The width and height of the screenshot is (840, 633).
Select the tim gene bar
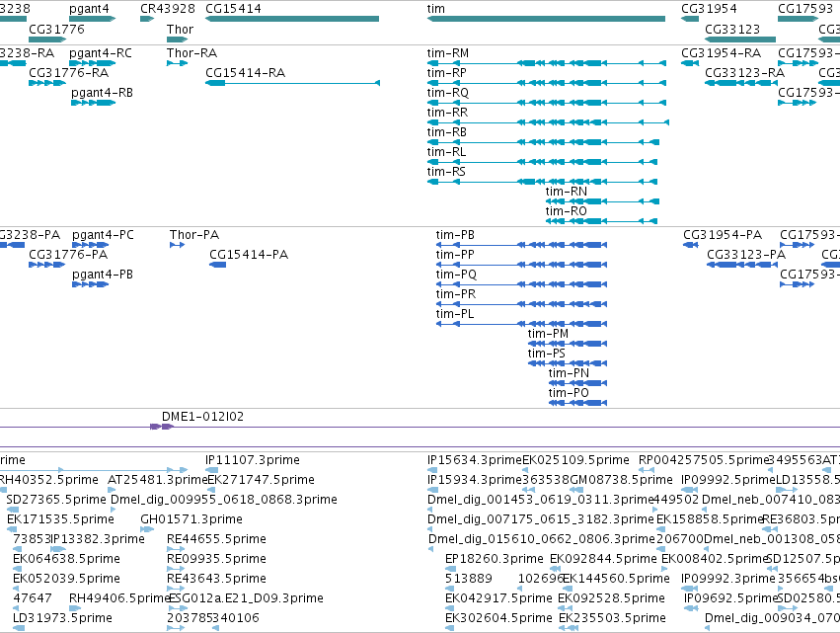tap(546, 19)
